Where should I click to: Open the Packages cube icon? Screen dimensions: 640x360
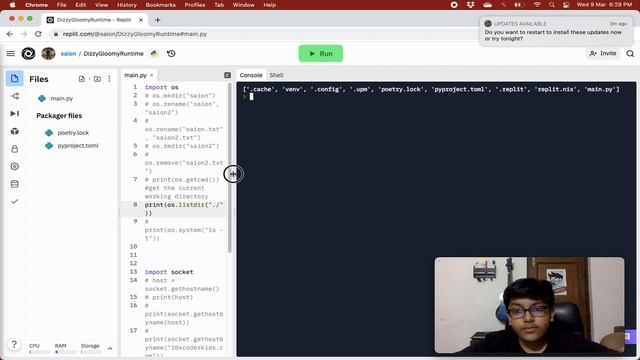point(15,131)
